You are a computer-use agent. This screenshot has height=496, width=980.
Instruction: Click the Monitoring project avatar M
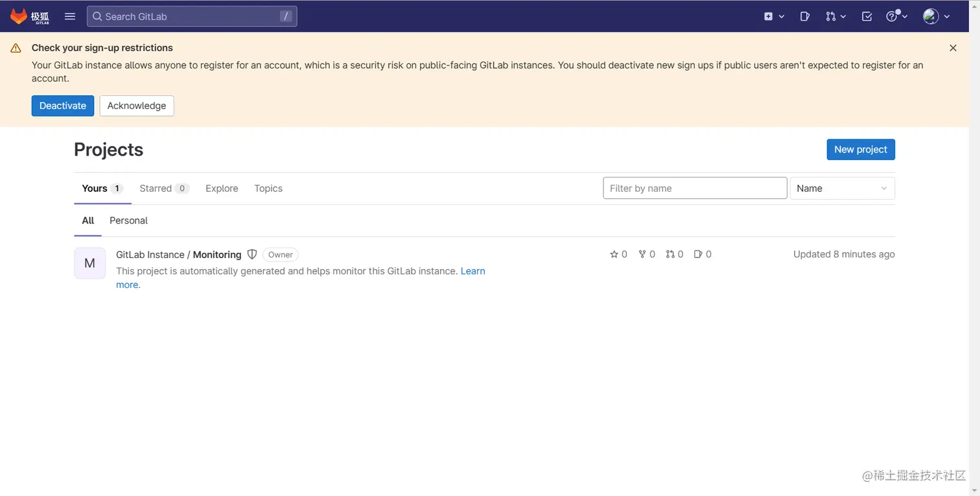90,263
